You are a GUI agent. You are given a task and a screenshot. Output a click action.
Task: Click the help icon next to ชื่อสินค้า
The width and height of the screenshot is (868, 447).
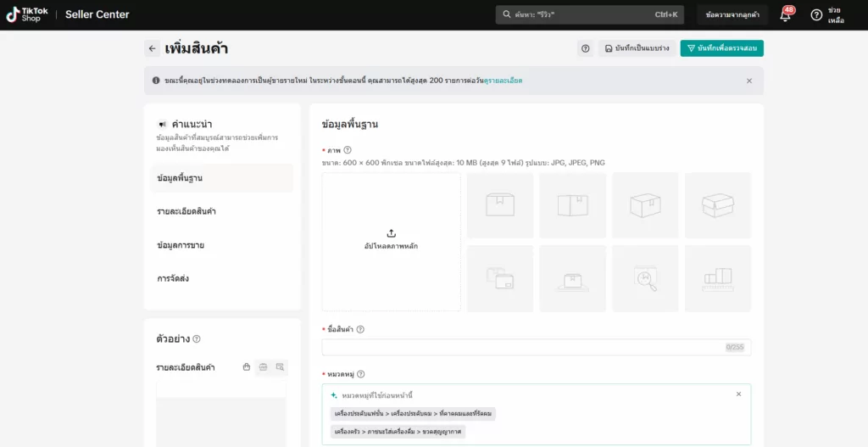(360, 329)
